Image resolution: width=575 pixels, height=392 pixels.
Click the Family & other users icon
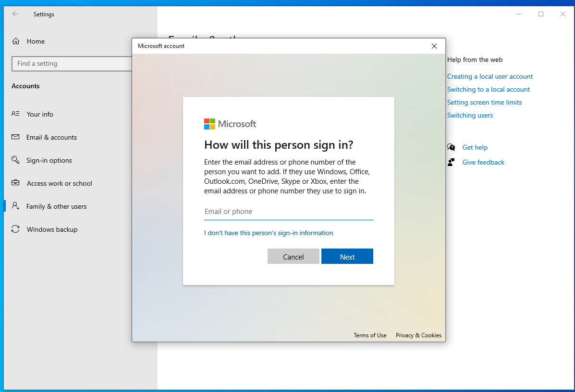pyautogui.click(x=15, y=206)
